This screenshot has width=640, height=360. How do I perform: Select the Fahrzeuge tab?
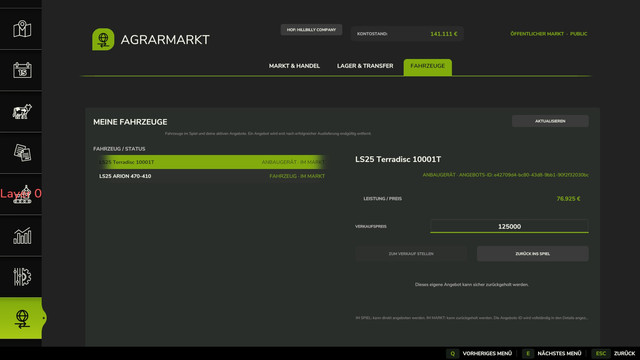pos(427,67)
